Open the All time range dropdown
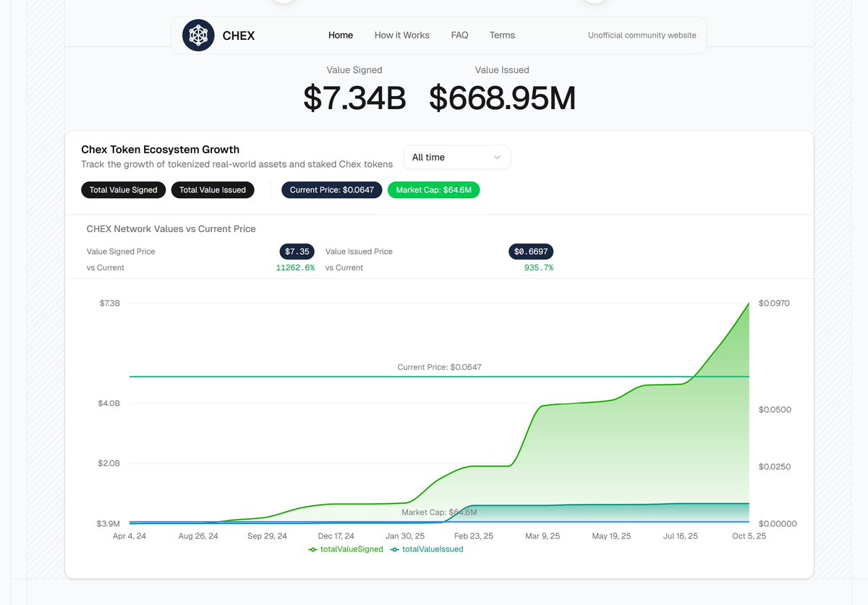868x605 pixels. pos(457,158)
